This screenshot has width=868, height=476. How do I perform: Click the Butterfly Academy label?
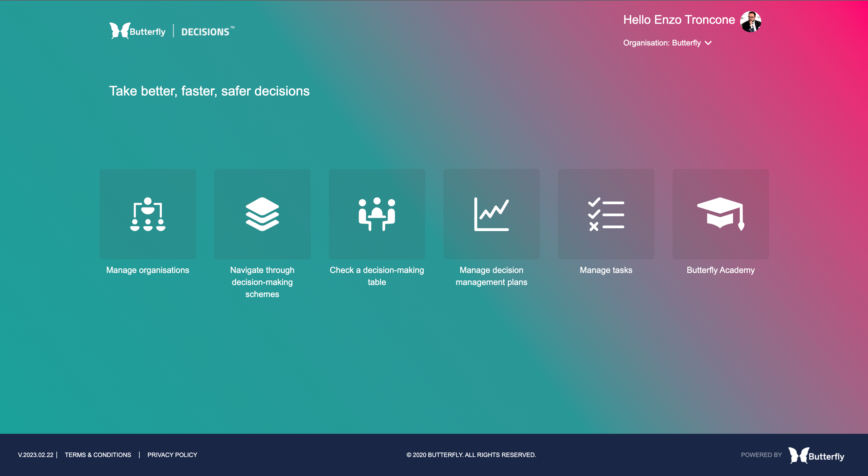pos(721,270)
